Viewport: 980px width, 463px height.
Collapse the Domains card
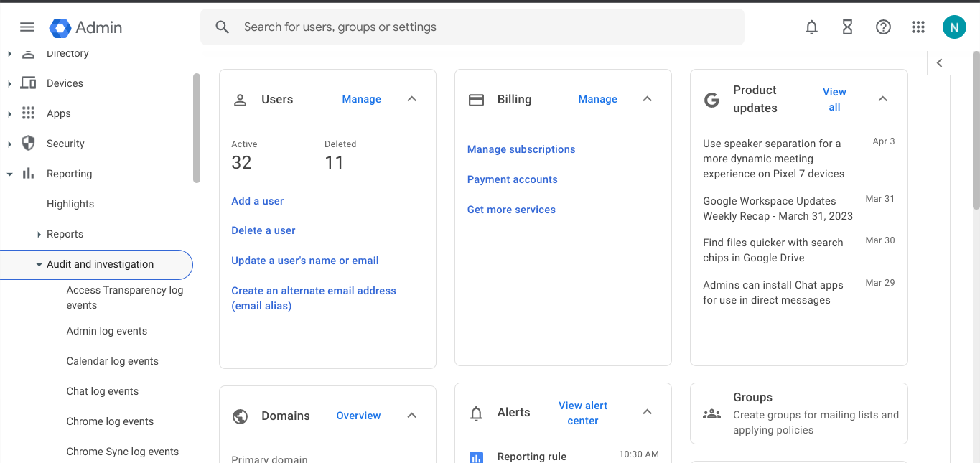point(412,416)
